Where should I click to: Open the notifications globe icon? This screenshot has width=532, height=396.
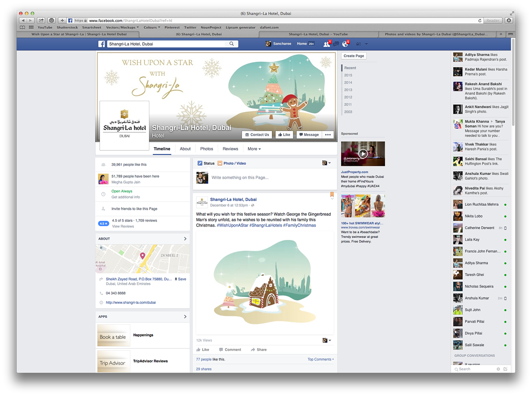pos(346,44)
